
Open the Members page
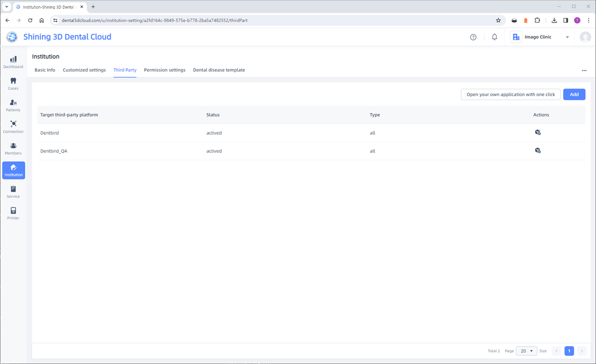click(13, 148)
